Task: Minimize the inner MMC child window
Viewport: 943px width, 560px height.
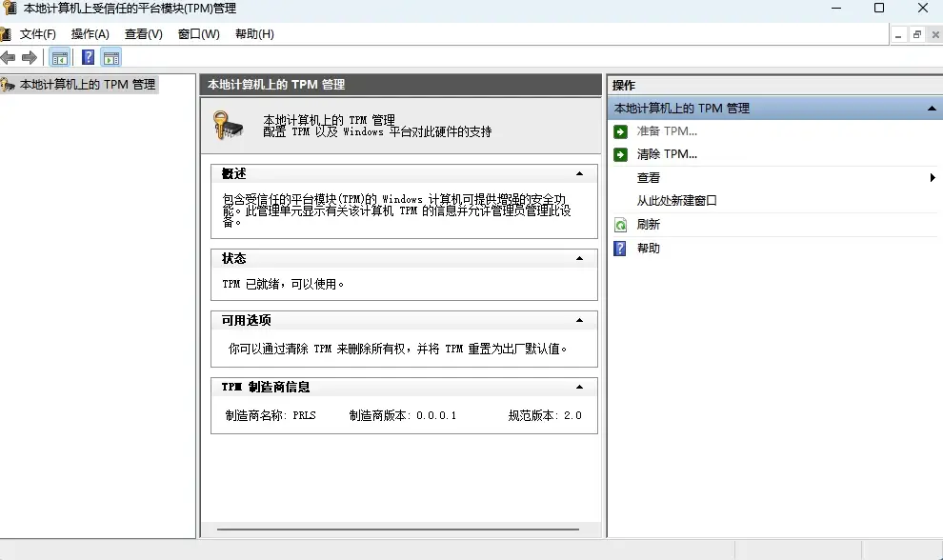Action: tap(898, 35)
